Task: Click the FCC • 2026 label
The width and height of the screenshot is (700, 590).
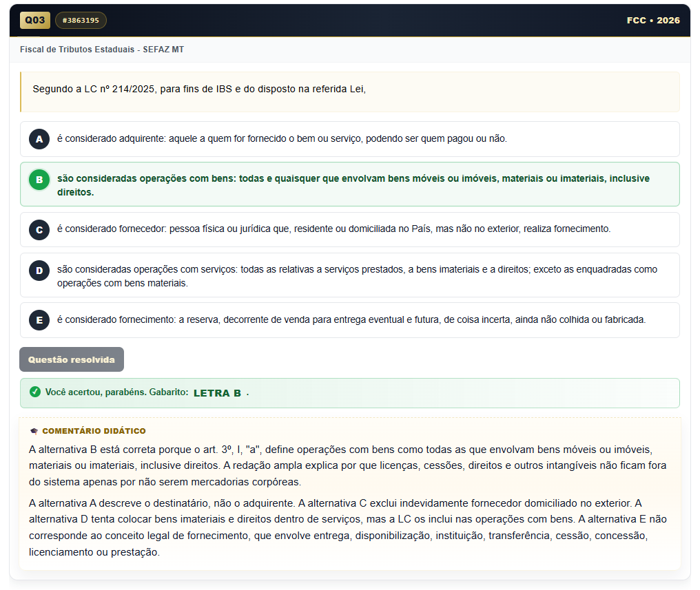Action: tap(653, 20)
